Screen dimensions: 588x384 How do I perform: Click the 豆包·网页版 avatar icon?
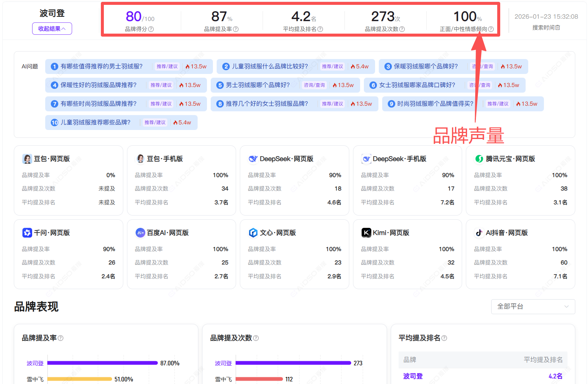(x=27, y=159)
